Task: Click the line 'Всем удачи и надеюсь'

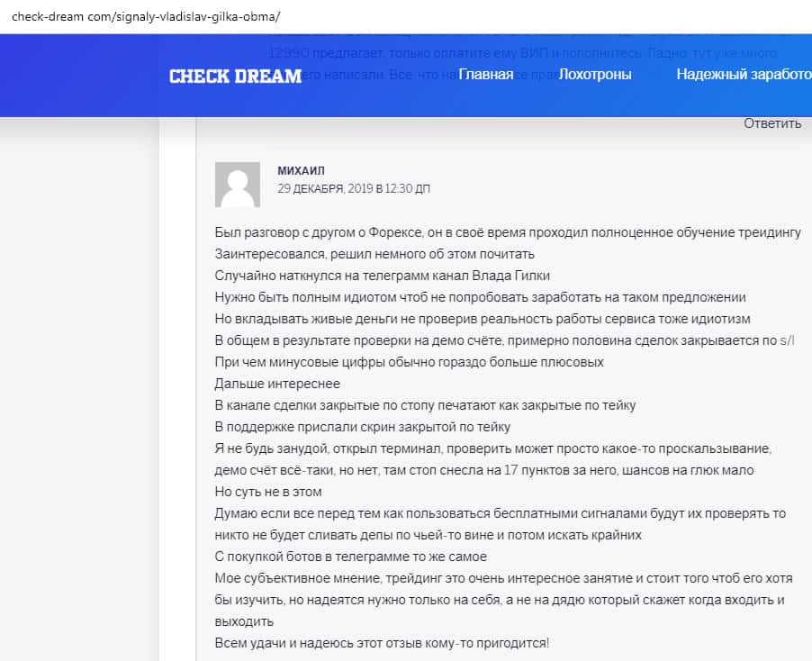Action: coord(382,643)
